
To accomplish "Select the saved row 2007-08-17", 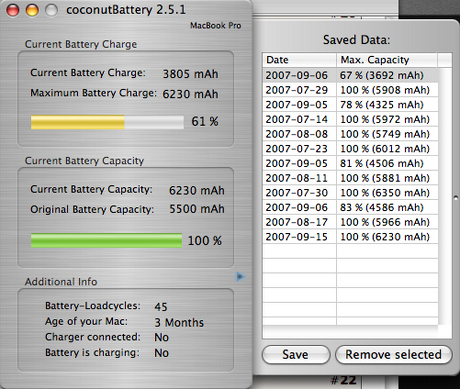I will (350, 222).
